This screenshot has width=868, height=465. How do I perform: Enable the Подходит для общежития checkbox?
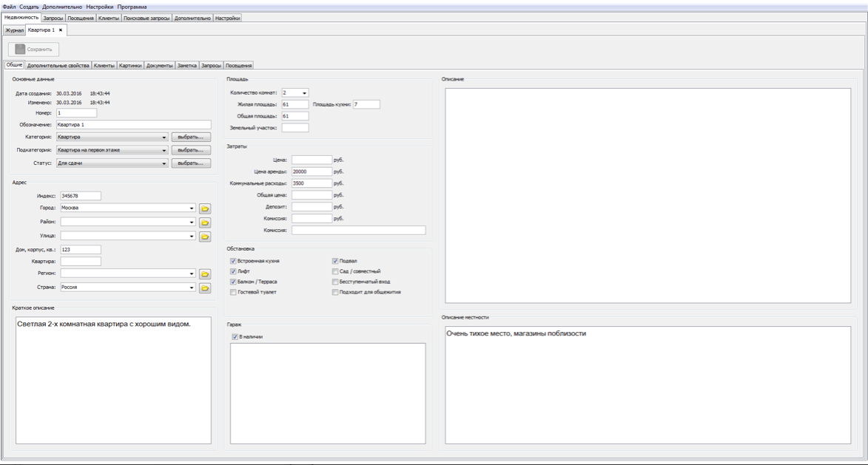click(335, 292)
